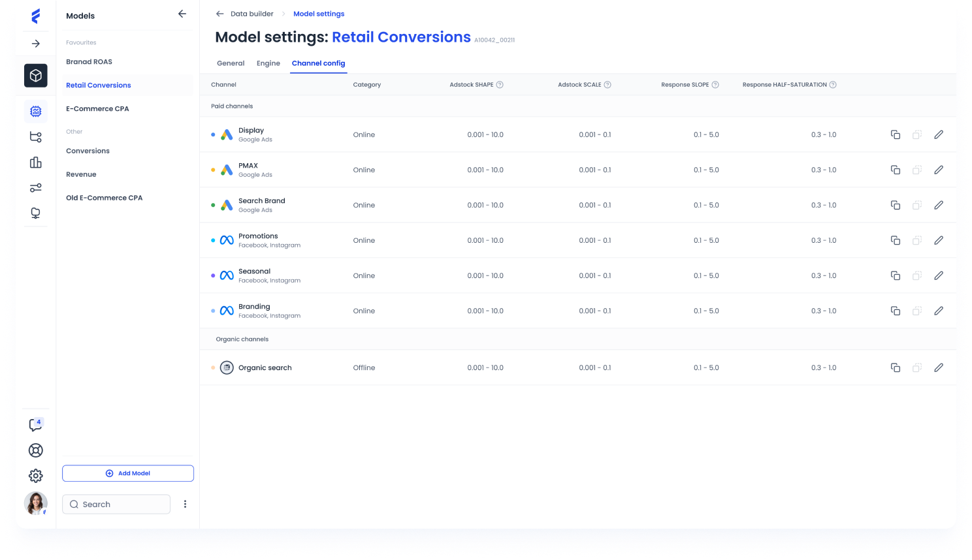The width and height of the screenshot is (972, 560).
Task: Open the chat messages icon with badge
Action: tap(36, 425)
